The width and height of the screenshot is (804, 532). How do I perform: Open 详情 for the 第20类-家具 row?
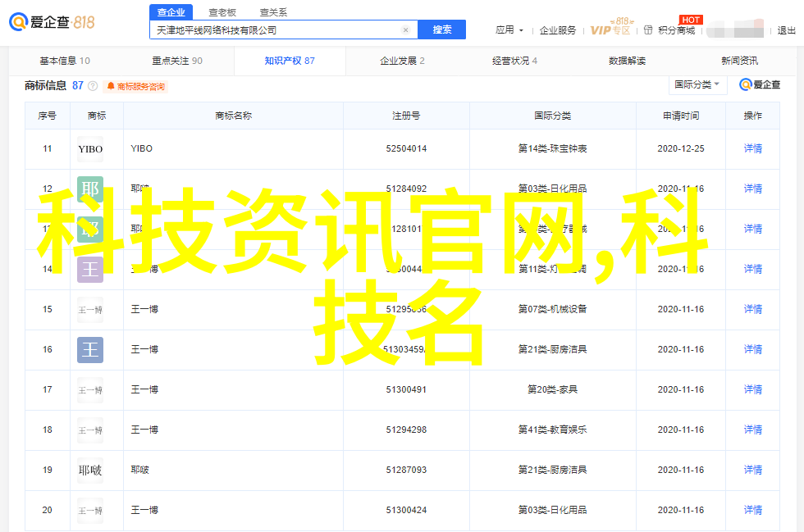[753, 389]
